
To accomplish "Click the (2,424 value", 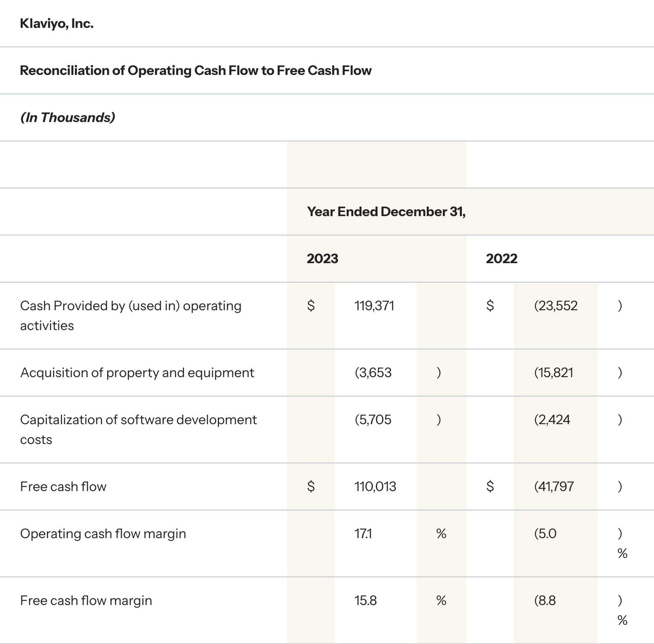I will click(x=552, y=420).
